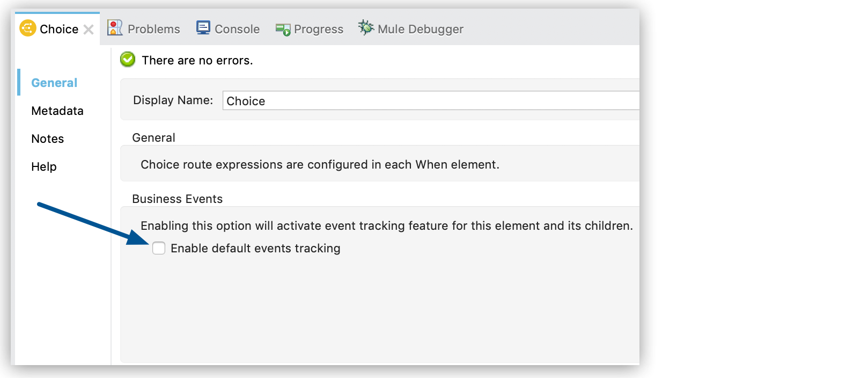Viewport: 868px width, 378px height.
Task: Close the Choice editor tab
Action: [x=89, y=30]
